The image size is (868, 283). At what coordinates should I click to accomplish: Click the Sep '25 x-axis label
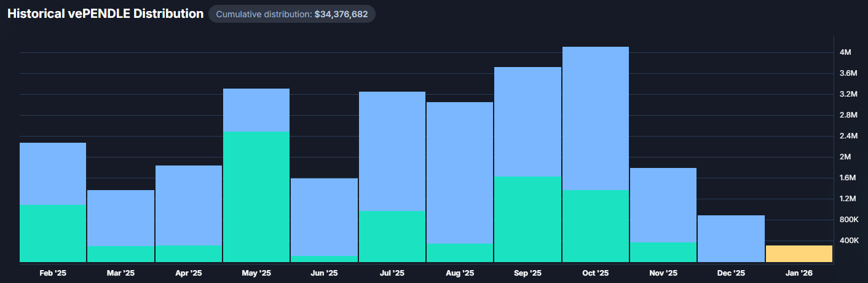[x=527, y=273]
